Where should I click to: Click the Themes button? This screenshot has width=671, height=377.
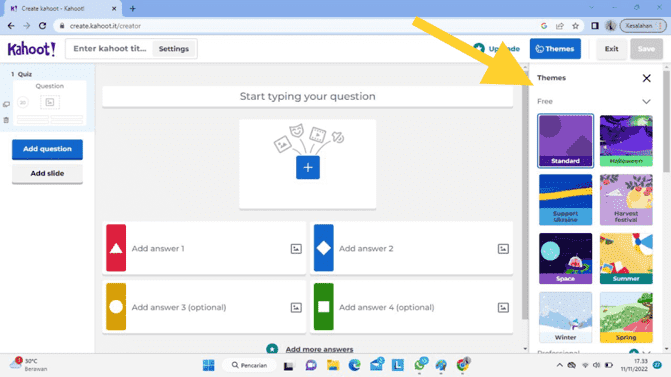pos(555,49)
